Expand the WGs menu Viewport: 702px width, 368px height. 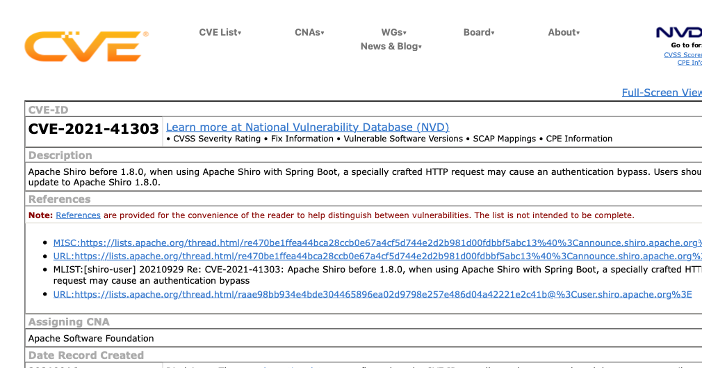coord(394,32)
